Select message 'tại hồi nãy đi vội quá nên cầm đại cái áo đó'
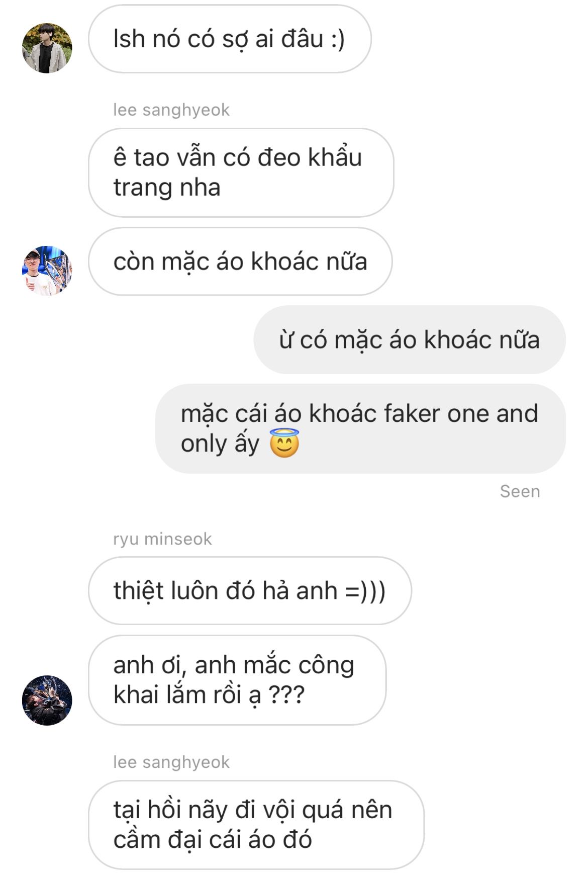The width and height of the screenshot is (588, 874). coord(256,825)
